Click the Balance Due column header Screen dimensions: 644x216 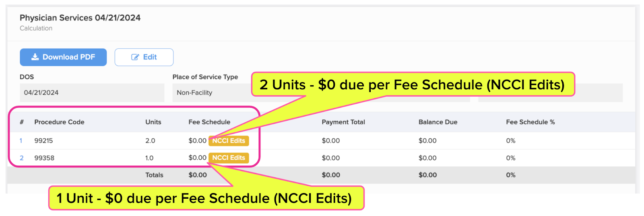[438, 122]
